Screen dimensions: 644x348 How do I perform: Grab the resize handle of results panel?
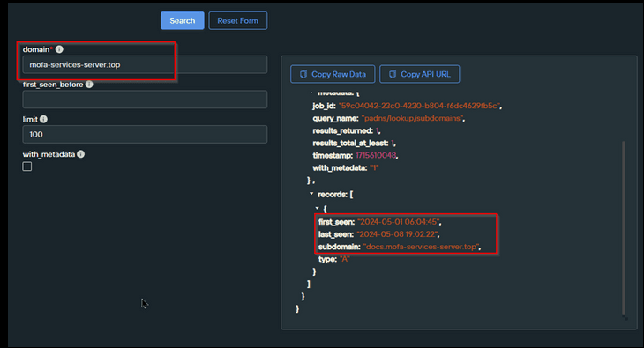[625, 317]
